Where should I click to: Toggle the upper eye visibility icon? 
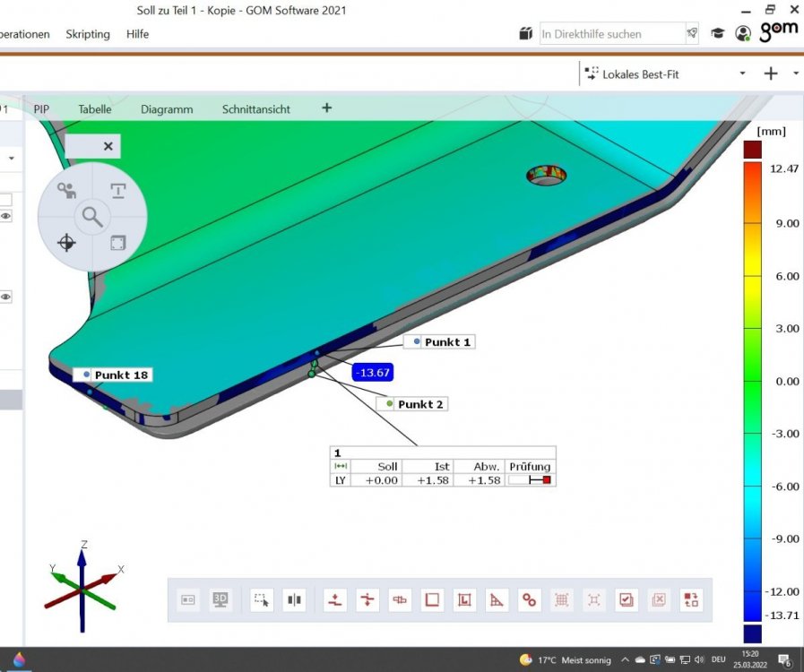6,217
